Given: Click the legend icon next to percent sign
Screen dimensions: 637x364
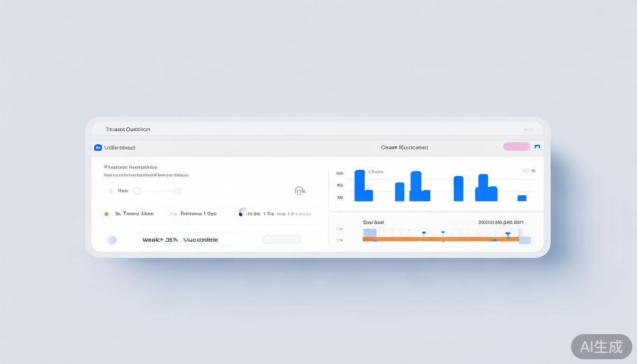Looking at the screenshot, I should (x=526, y=171).
